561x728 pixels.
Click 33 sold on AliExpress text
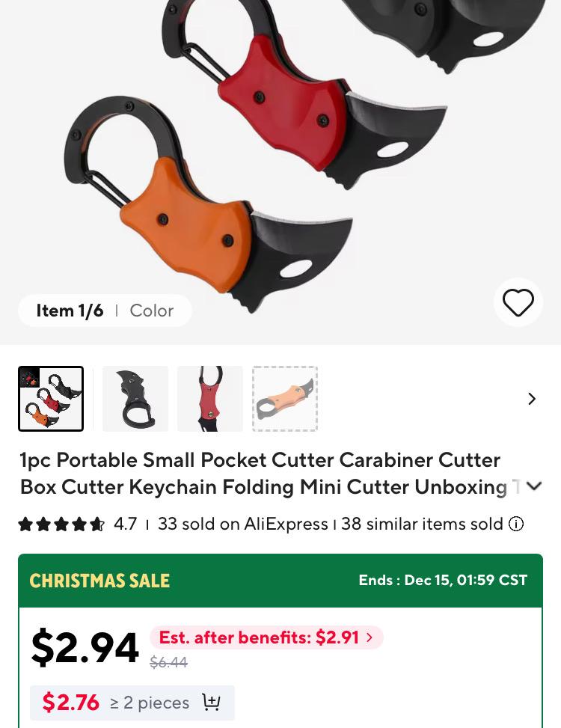click(x=242, y=524)
